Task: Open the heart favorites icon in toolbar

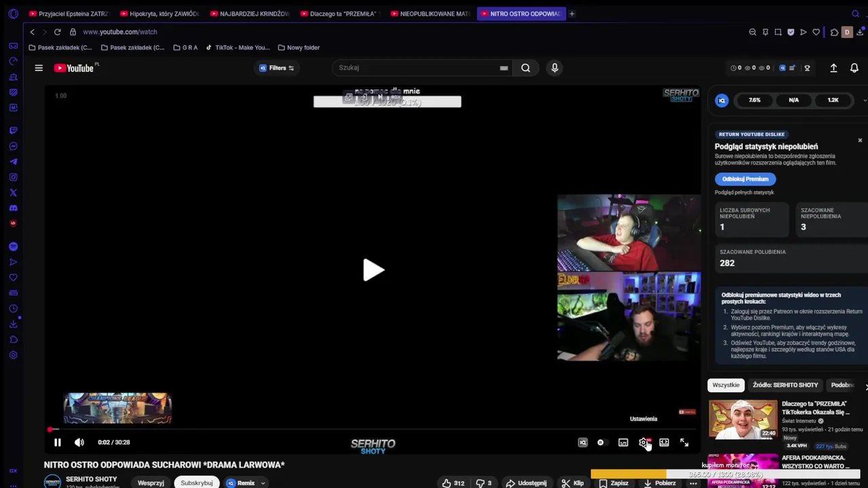Action: [x=816, y=32]
